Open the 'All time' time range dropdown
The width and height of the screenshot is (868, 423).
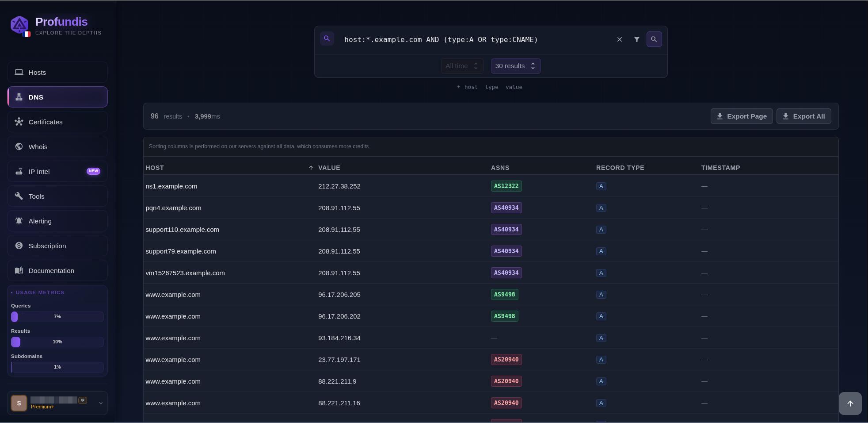click(x=461, y=65)
